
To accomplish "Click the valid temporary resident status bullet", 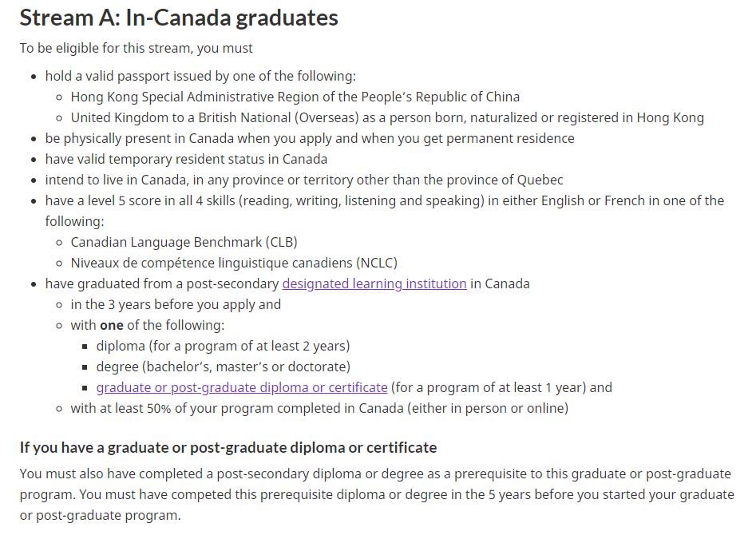I will (186, 159).
